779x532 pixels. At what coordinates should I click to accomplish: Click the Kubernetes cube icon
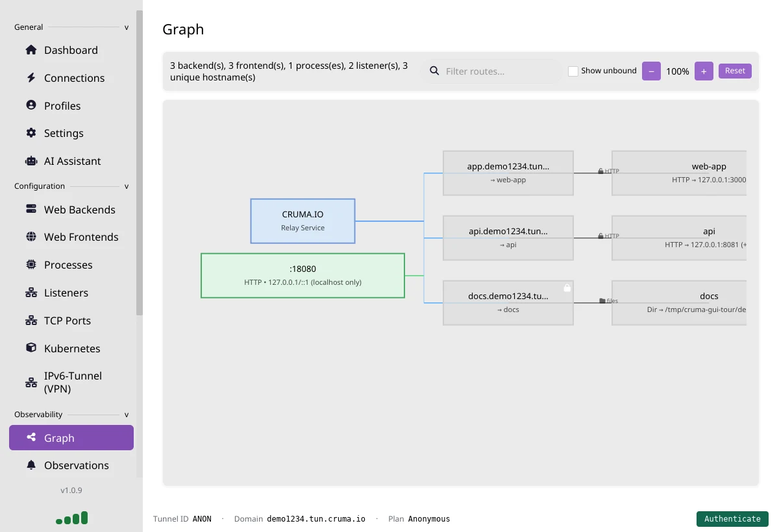pyautogui.click(x=31, y=348)
